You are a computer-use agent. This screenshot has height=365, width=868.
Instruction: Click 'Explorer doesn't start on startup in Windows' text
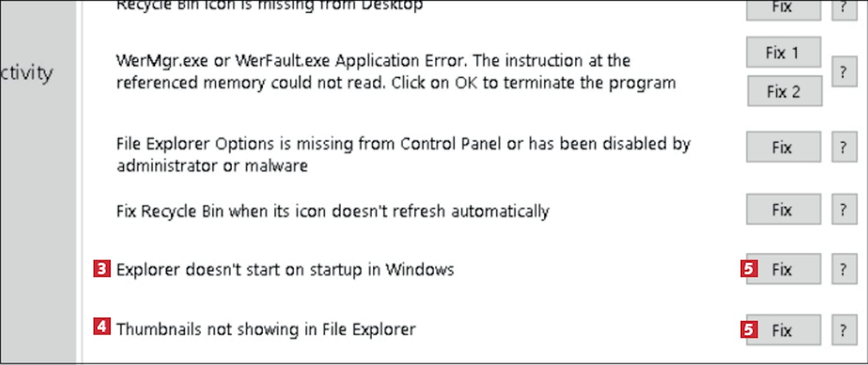pyautogui.click(x=285, y=270)
